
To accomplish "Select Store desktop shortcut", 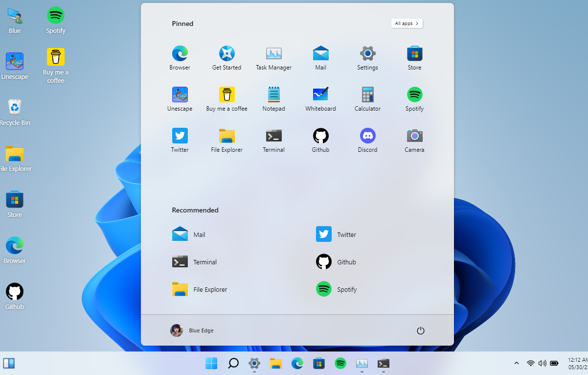I will click(15, 205).
